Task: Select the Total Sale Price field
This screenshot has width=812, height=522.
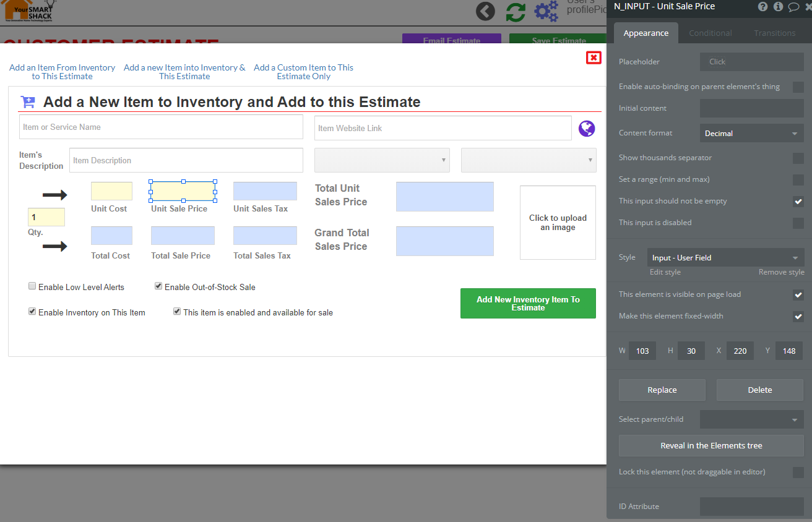Action: [183, 236]
